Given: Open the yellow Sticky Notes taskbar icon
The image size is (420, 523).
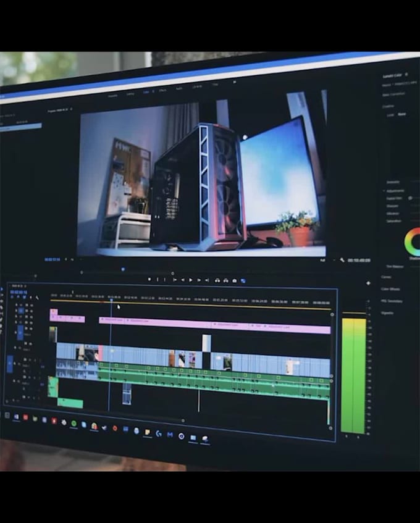Looking at the screenshot, I should (x=147, y=432).
